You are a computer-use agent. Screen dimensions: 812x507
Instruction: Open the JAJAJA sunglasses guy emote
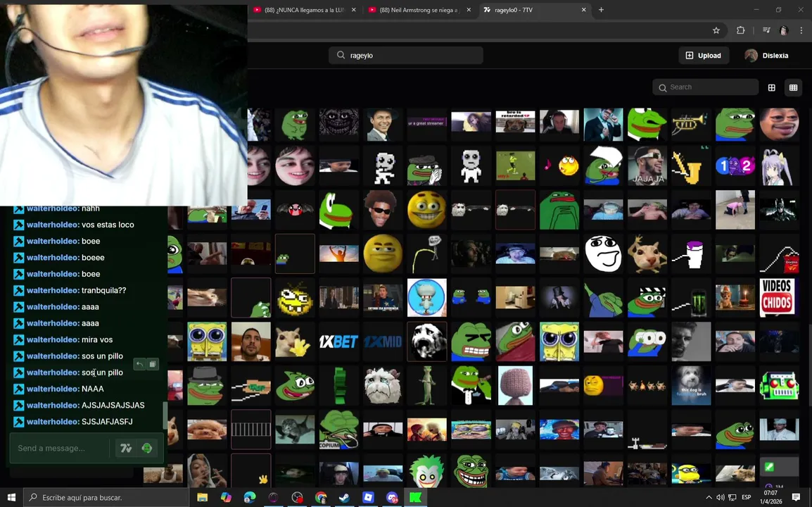[647, 165]
